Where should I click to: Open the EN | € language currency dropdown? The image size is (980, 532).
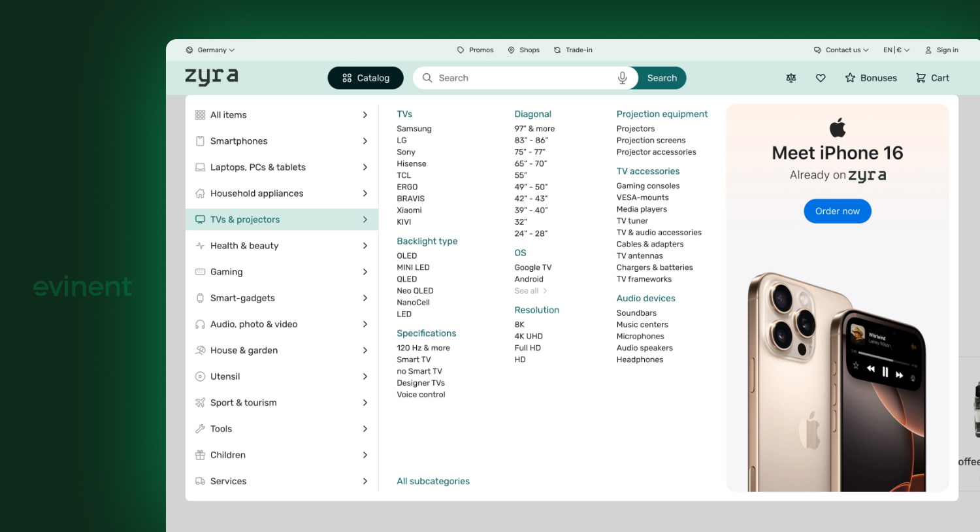pos(896,50)
